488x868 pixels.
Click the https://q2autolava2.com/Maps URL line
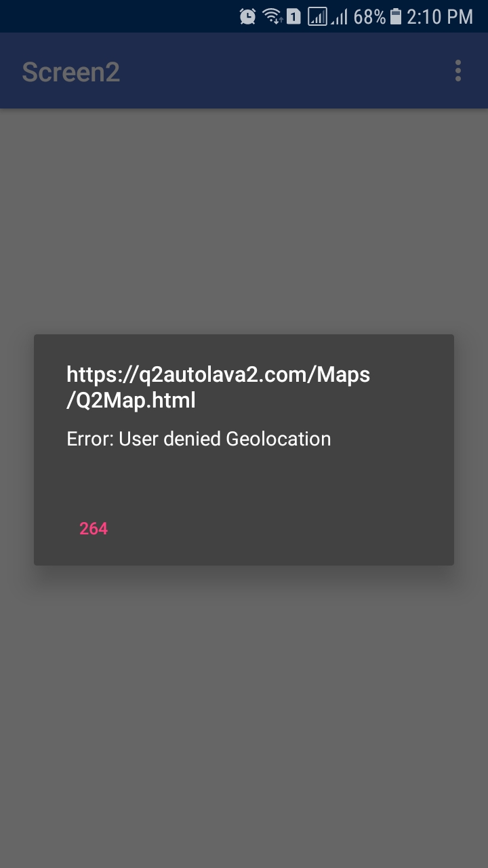[x=218, y=374]
